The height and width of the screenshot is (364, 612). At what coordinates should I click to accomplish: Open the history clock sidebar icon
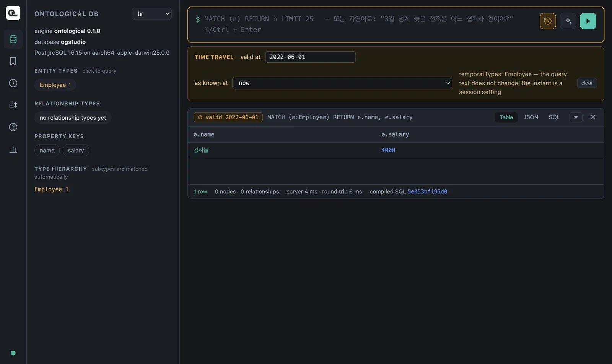coord(13,83)
